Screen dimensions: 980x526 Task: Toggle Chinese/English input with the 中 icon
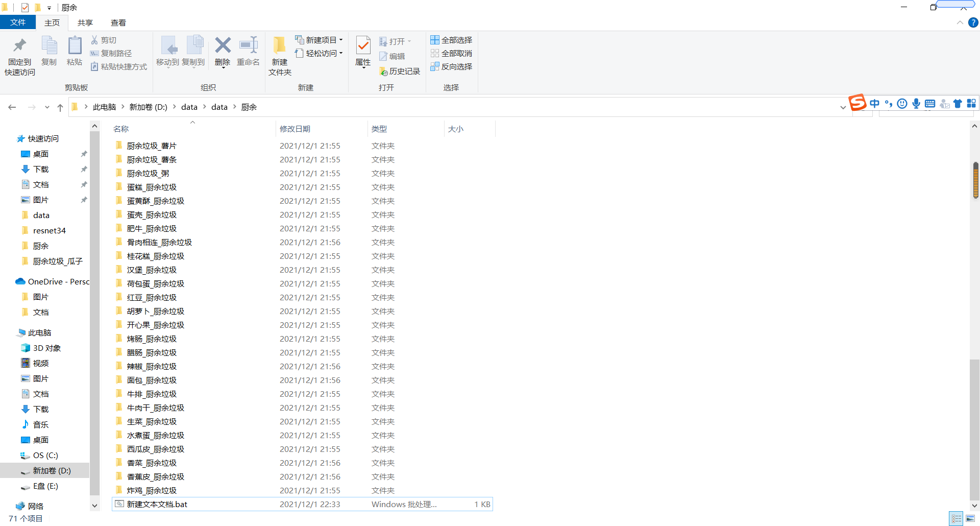click(874, 103)
